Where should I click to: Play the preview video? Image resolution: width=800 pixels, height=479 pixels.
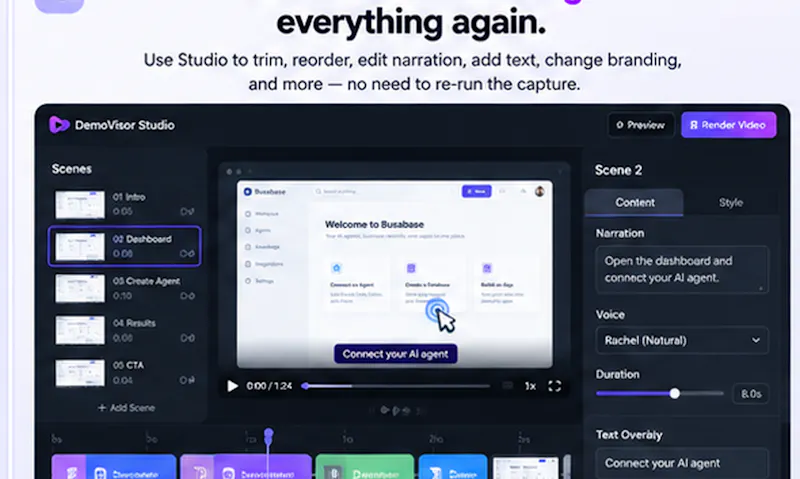[232, 386]
